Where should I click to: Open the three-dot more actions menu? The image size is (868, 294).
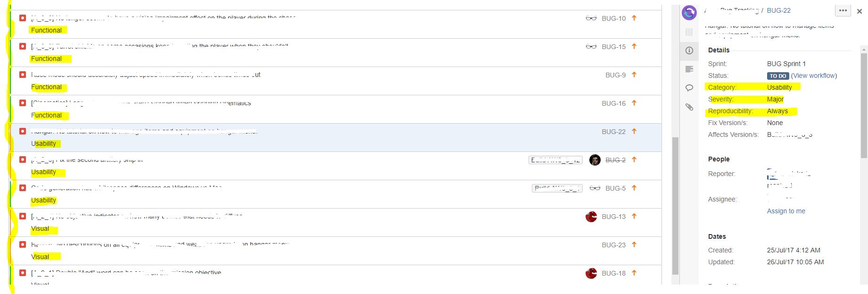843,10
